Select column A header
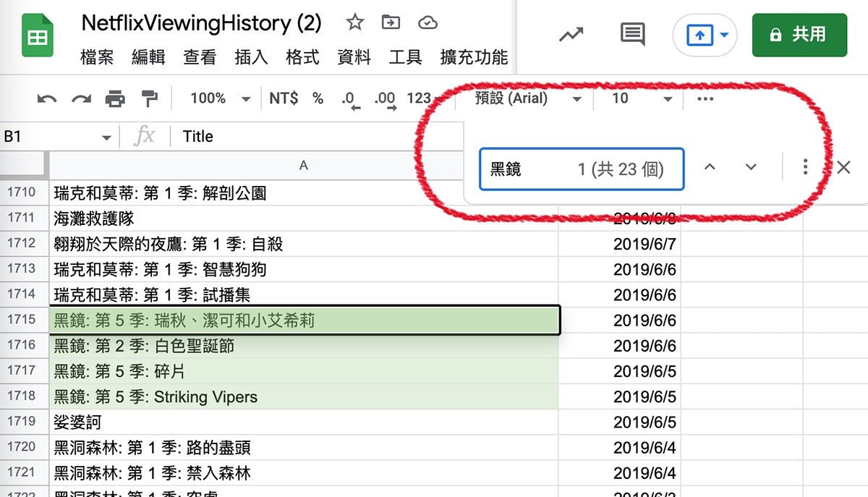The height and width of the screenshot is (497, 868). 304,166
